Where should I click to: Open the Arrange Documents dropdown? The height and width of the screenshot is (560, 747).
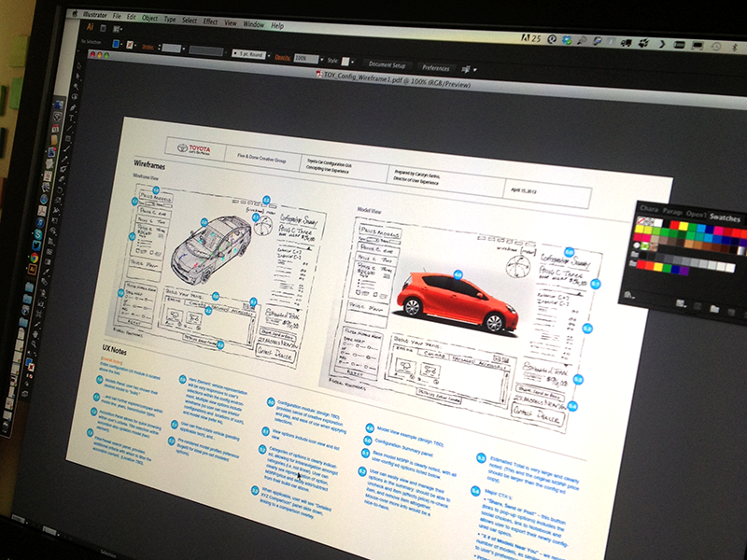[118, 29]
